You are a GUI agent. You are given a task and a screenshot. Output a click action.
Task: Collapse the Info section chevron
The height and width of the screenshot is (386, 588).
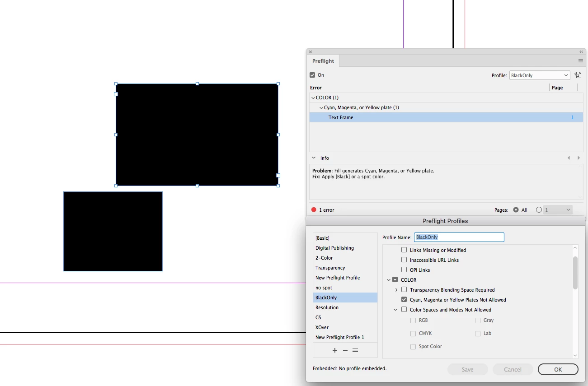(x=314, y=158)
